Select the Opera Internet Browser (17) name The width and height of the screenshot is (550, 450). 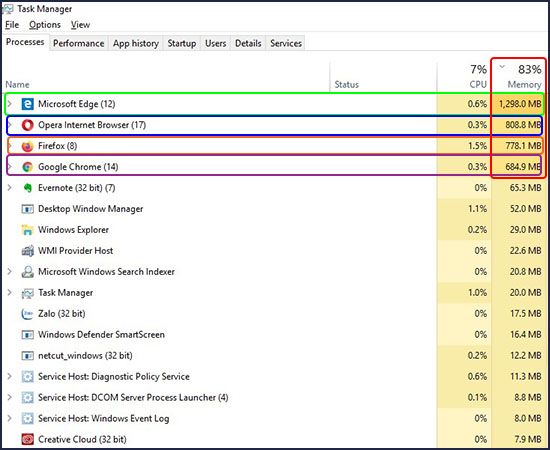[92, 125]
